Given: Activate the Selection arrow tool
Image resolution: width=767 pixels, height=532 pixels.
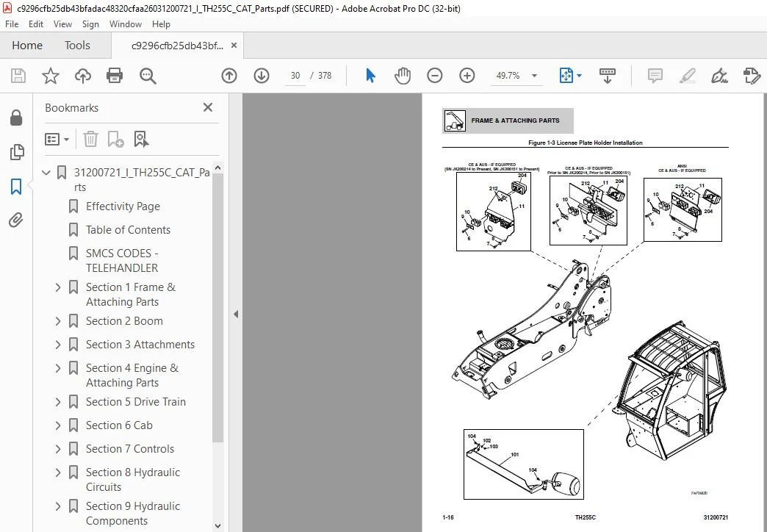Looking at the screenshot, I should click(x=370, y=76).
